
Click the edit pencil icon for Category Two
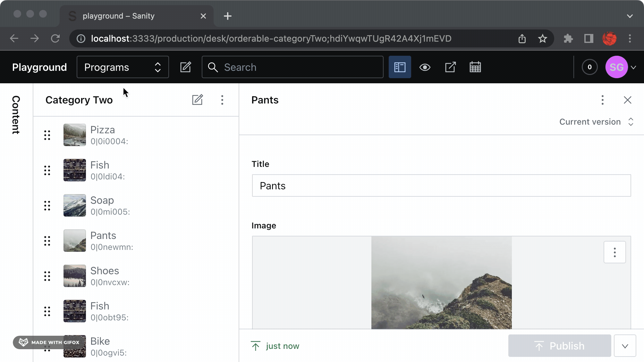pos(197,100)
